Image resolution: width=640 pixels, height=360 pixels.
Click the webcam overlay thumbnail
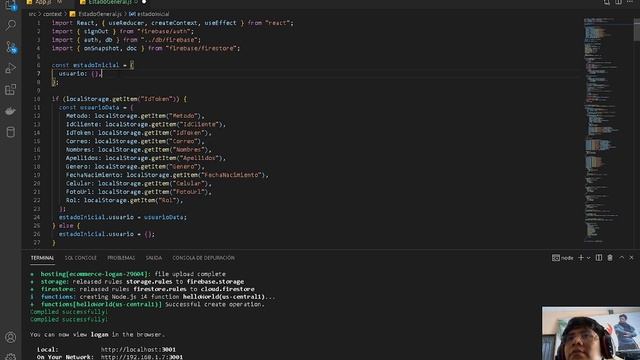pyautogui.click(x=591, y=333)
